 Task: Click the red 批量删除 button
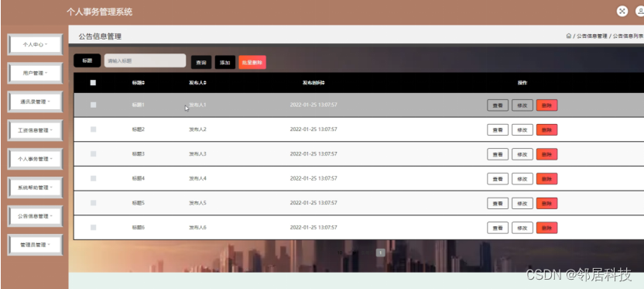(252, 63)
